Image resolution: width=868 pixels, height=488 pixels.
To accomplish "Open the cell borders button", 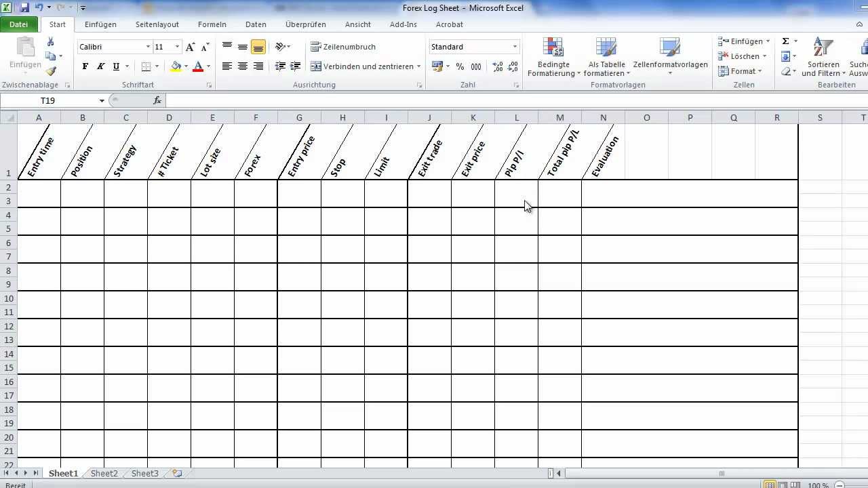I will coord(146,66).
